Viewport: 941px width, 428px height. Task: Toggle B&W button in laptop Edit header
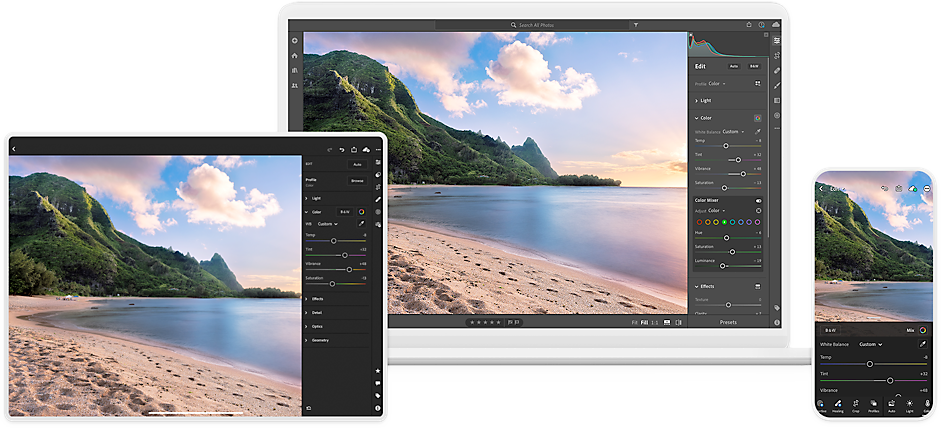(x=754, y=67)
